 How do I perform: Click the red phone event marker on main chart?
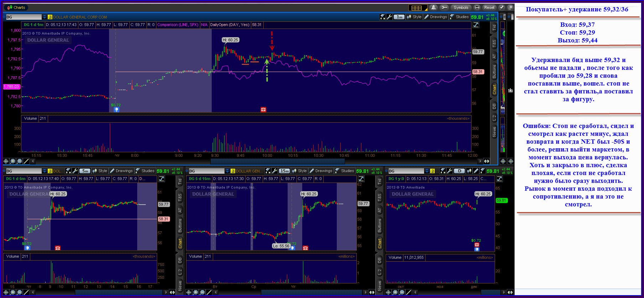coord(263,109)
